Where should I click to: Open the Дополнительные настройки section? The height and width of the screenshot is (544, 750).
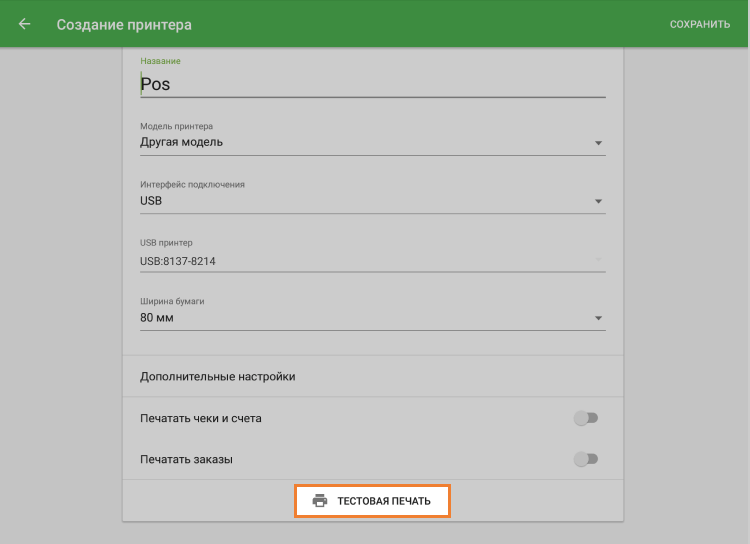pos(218,377)
